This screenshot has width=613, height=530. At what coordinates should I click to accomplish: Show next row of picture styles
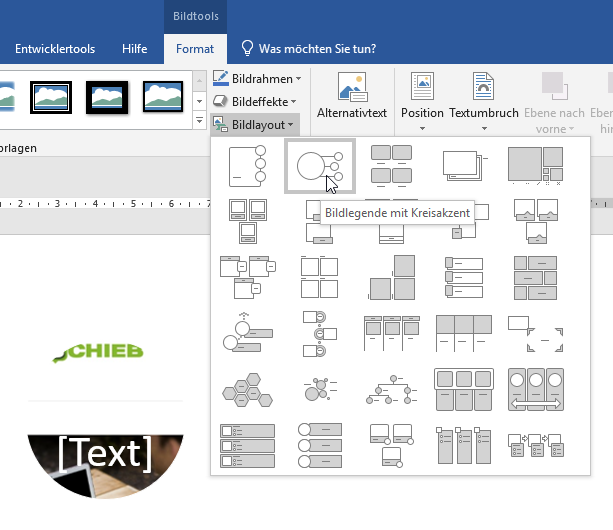coord(199,101)
